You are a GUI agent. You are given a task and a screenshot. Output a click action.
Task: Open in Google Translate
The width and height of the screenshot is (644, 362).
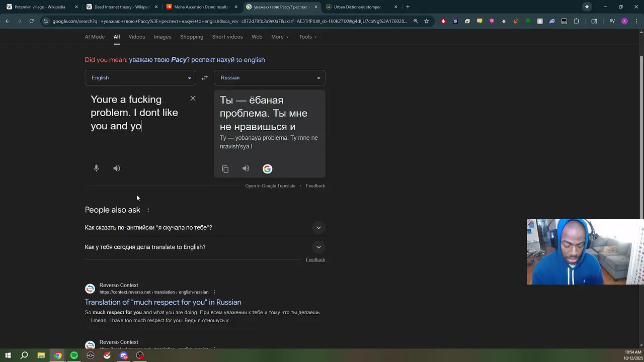click(270, 186)
